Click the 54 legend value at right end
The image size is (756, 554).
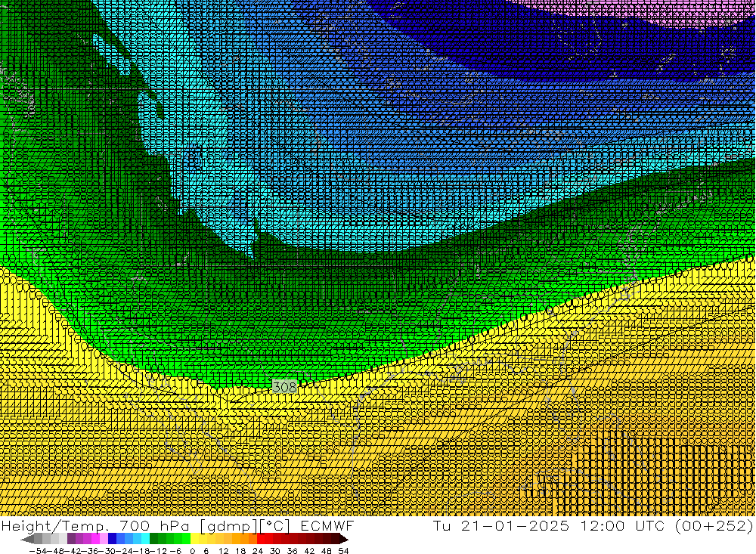(x=343, y=551)
